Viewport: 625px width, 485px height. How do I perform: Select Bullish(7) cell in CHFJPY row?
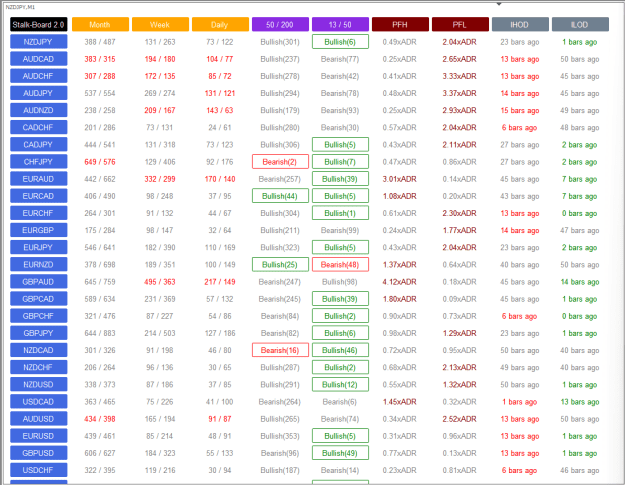click(340, 162)
